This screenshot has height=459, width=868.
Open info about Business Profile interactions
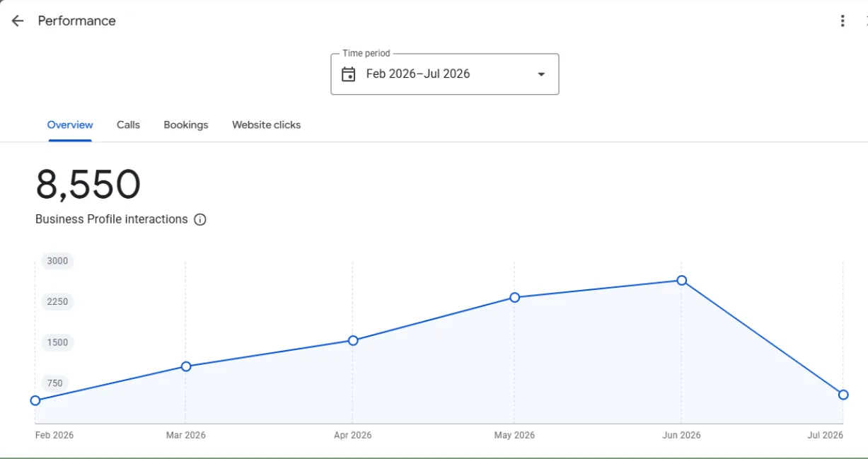point(200,219)
